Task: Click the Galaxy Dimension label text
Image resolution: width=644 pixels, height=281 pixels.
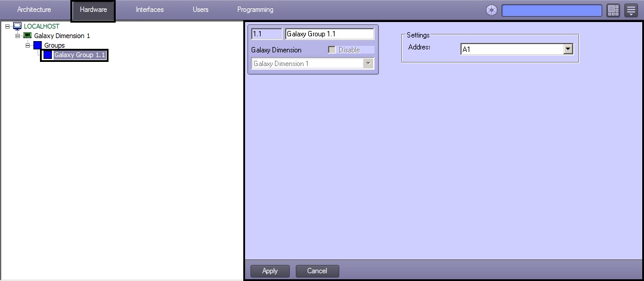Action: pos(277,50)
